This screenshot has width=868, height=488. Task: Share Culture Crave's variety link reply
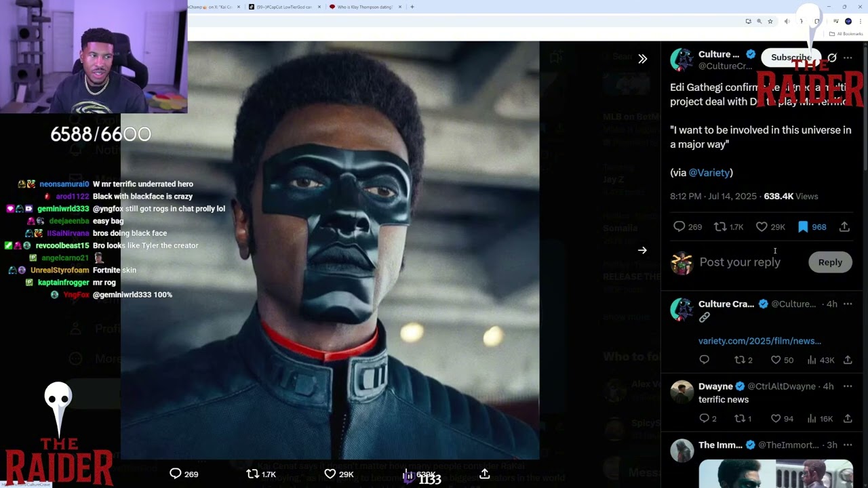[848, 360]
